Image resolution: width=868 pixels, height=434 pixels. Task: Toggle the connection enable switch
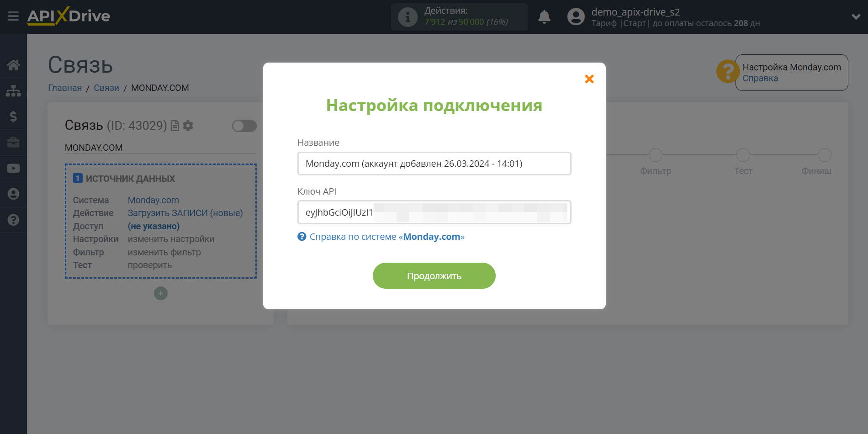click(244, 126)
